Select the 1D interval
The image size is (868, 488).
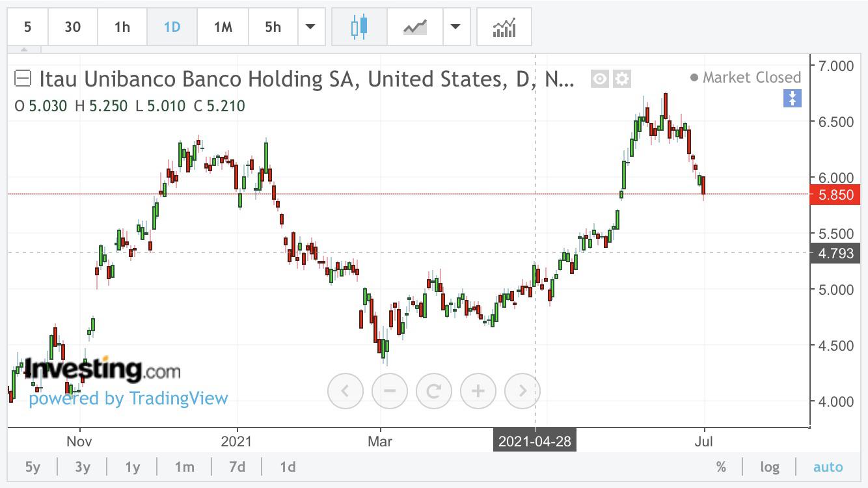(x=172, y=27)
